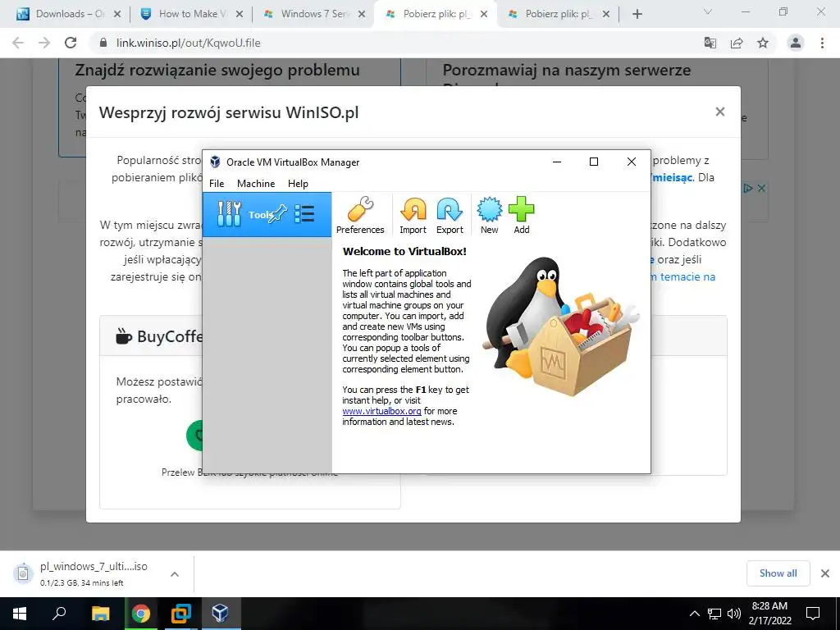Maximize the VirtualBox Manager window
The image size is (840, 630).
[594, 162]
